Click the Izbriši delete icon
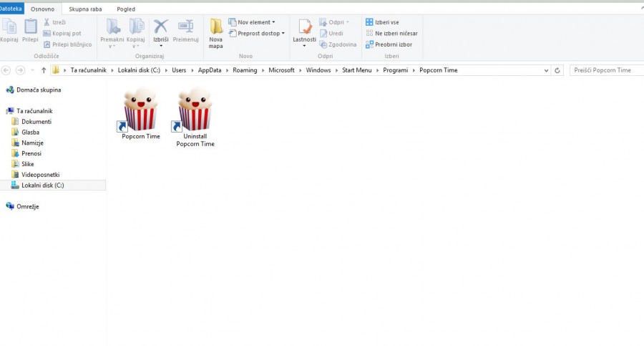The width and height of the screenshot is (644, 346). click(161, 27)
